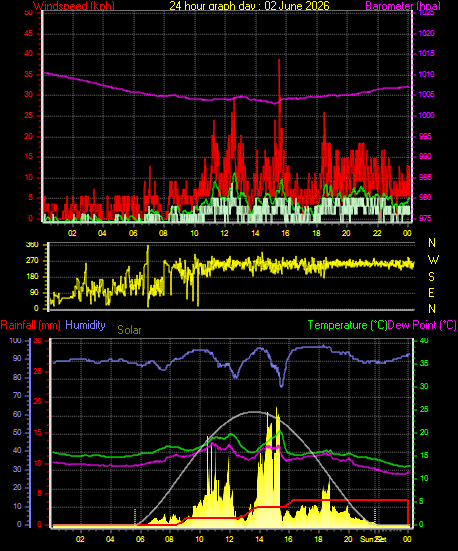Click the 100 humidity axis label
The width and height of the screenshot is (458, 551).
pos(15,341)
